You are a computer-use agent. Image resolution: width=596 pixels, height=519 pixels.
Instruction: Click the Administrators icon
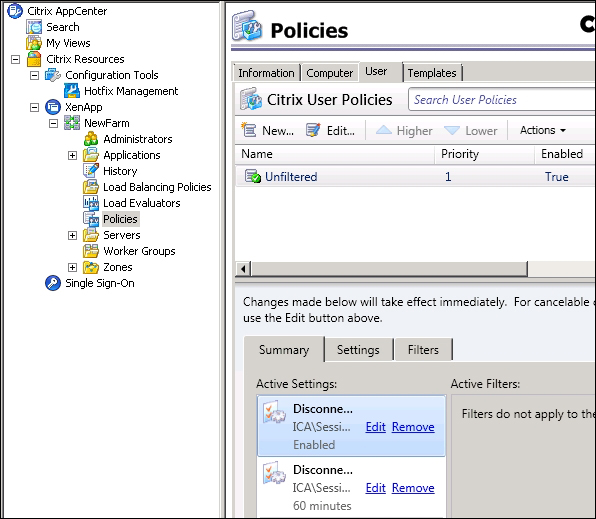91,139
